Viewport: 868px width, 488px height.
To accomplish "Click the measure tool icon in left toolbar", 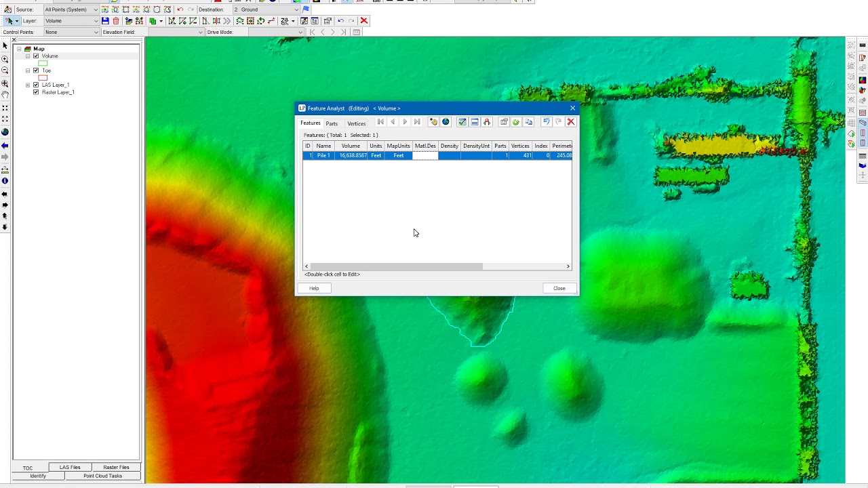I will click(x=5, y=170).
